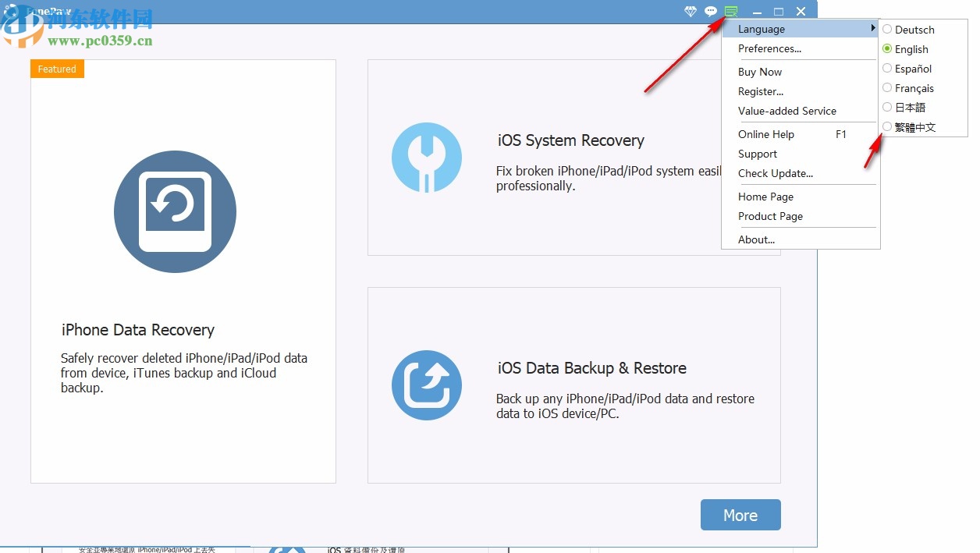The width and height of the screenshot is (980, 553).
Task: Open the Register dialog
Action: (x=761, y=91)
